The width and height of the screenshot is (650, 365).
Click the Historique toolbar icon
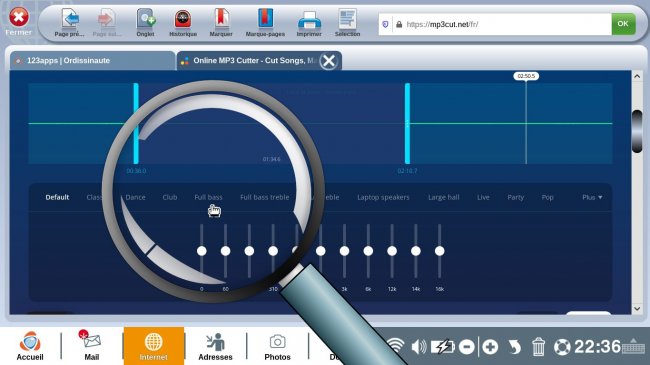pyautogui.click(x=183, y=19)
